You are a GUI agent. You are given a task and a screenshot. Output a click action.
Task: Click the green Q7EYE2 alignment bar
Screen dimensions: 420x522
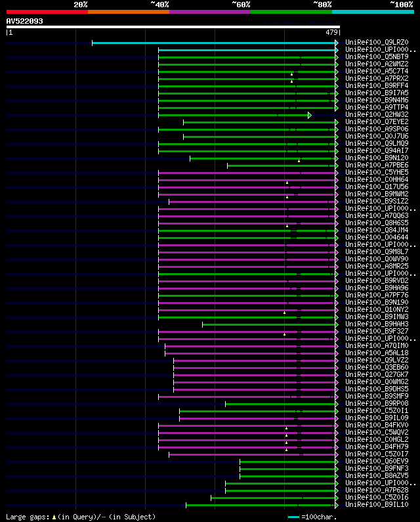click(x=259, y=123)
